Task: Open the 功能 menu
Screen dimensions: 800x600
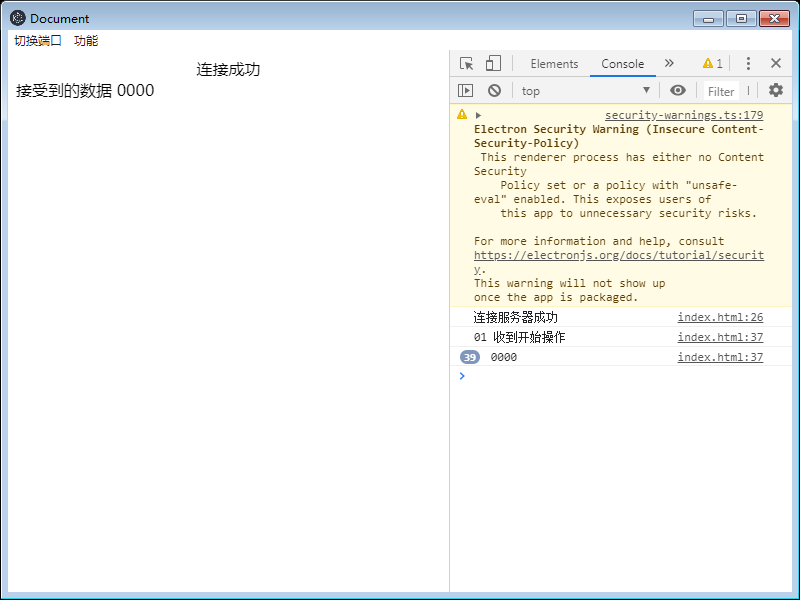Action: (x=86, y=41)
